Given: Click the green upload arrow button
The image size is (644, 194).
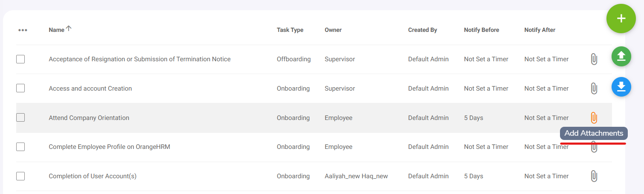Looking at the screenshot, I should click(621, 57).
